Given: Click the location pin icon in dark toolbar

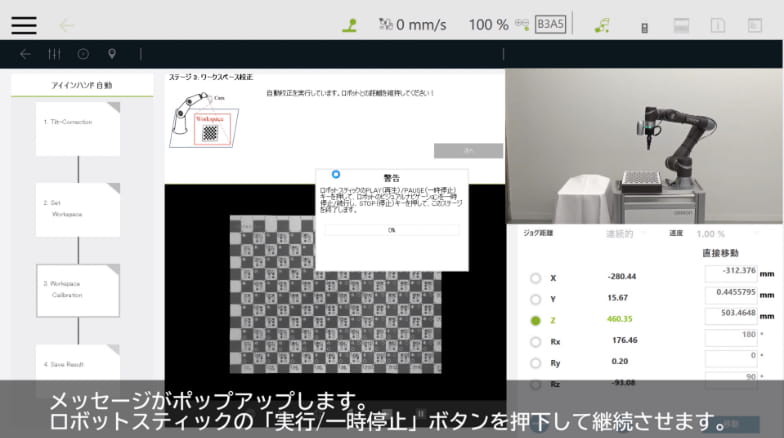Looking at the screenshot, I should [112, 54].
